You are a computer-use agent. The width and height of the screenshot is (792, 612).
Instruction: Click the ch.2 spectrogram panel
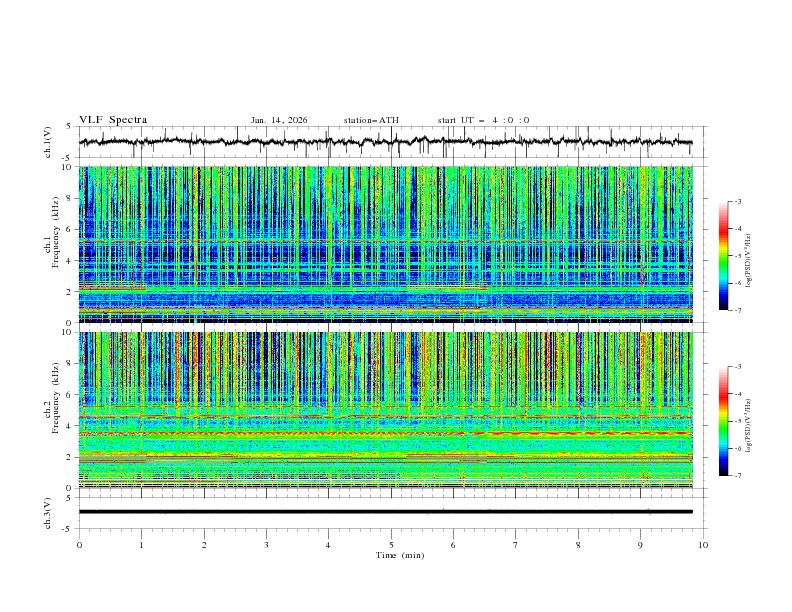click(x=386, y=410)
